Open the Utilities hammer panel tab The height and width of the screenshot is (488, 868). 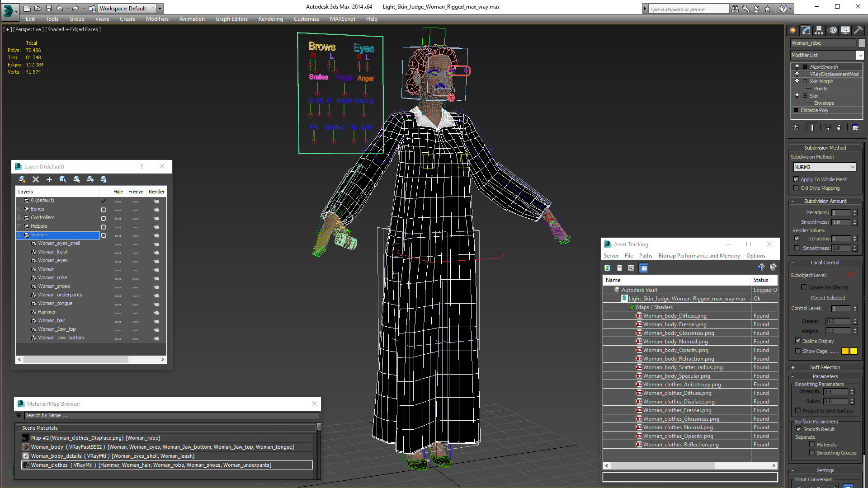tap(858, 30)
